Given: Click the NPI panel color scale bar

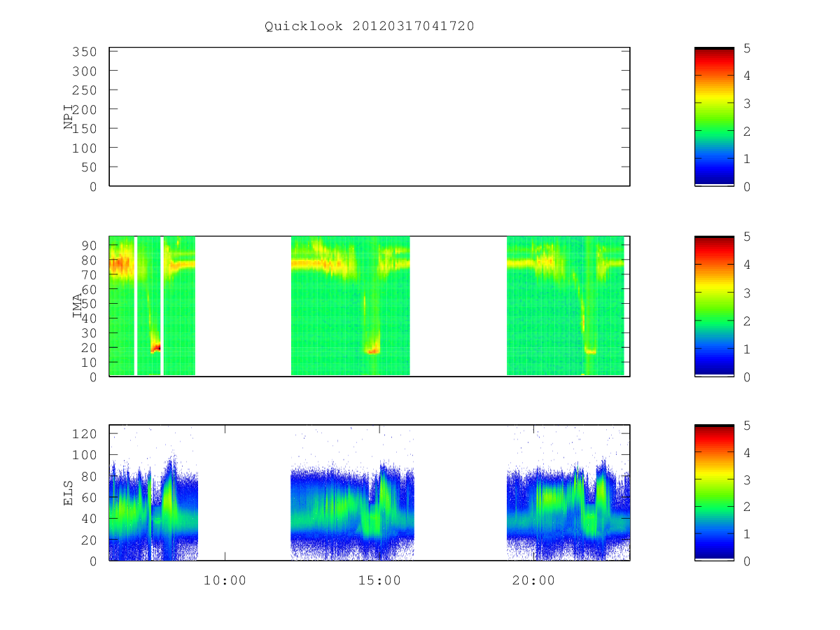Looking at the screenshot, I should click(714, 116).
